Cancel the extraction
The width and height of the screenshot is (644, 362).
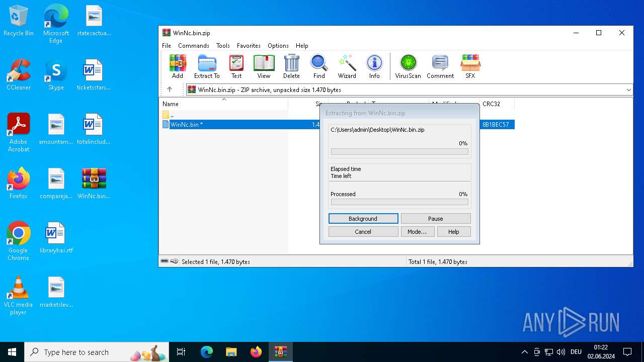pyautogui.click(x=363, y=232)
